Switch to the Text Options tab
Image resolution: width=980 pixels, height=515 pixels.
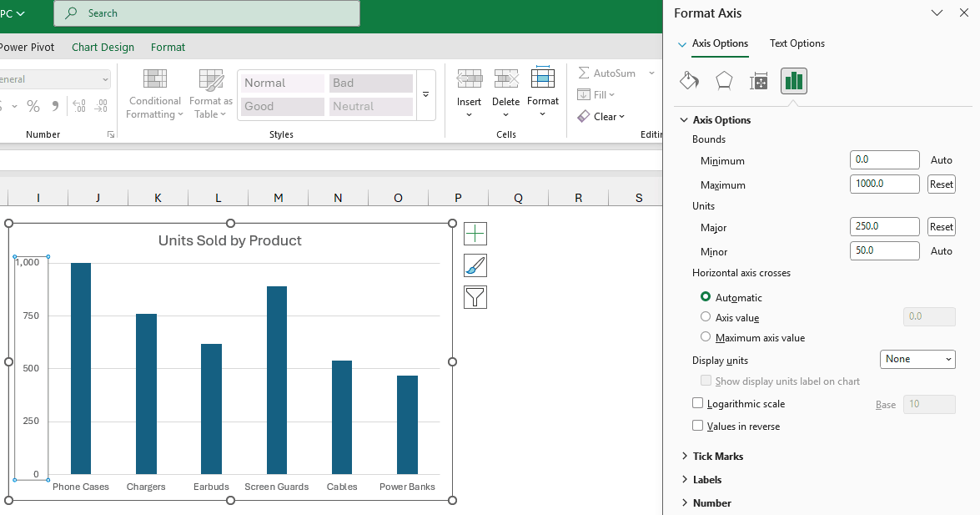(x=797, y=43)
